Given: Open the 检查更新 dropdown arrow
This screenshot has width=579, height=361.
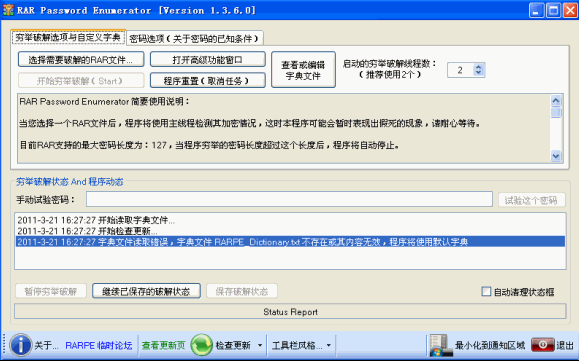Looking at the screenshot, I should 260,345.
